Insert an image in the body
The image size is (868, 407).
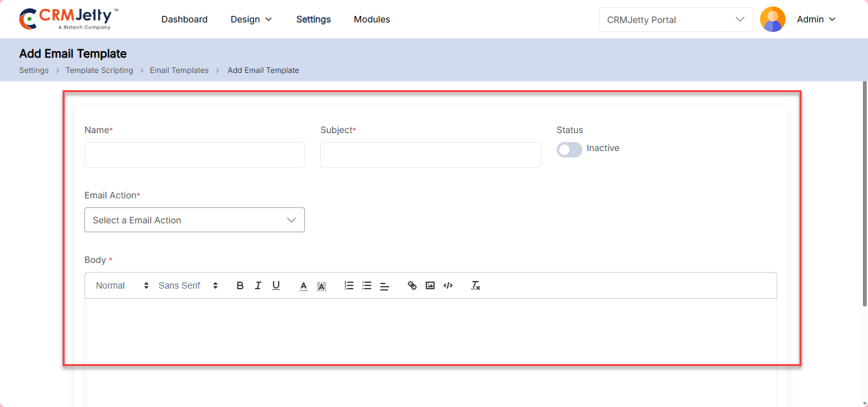coord(430,285)
